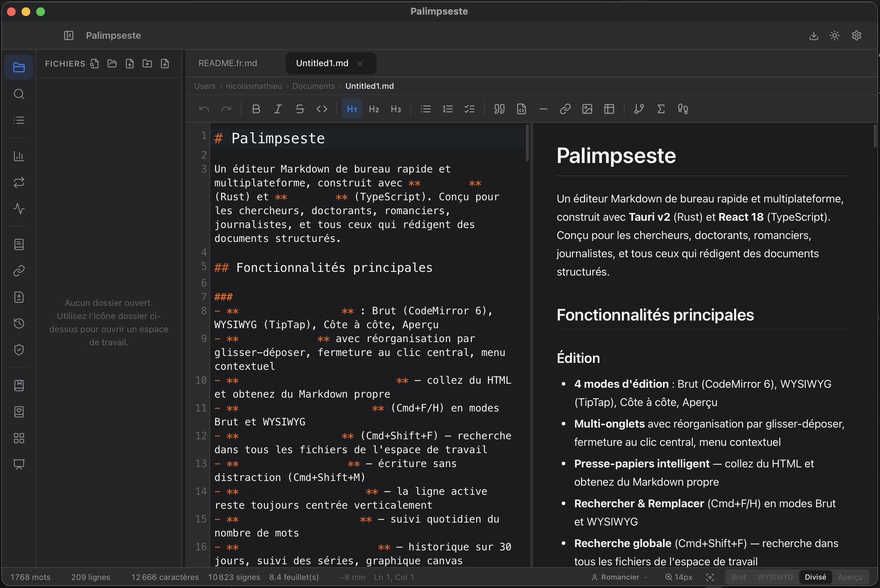This screenshot has width=880, height=588.
Task: Click the preview pane scrollbar
Action: coord(875,136)
